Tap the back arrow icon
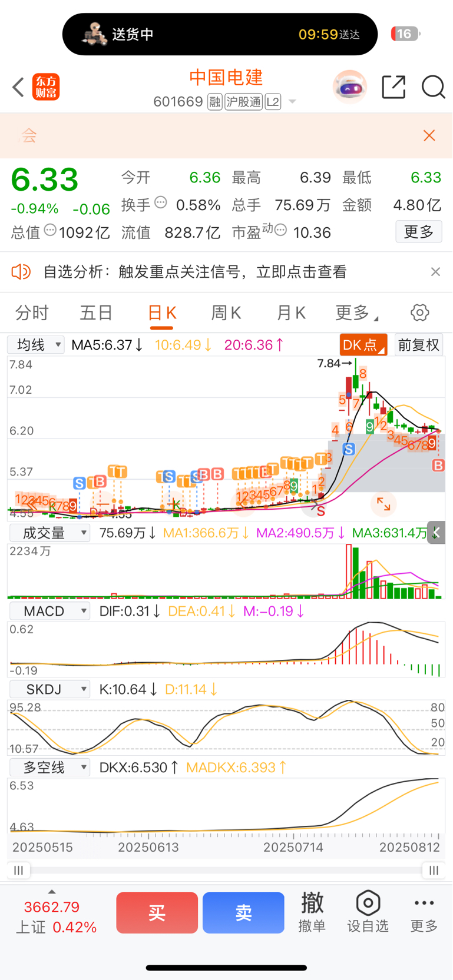Image resolution: width=453 pixels, height=980 pixels. coord(18,87)
